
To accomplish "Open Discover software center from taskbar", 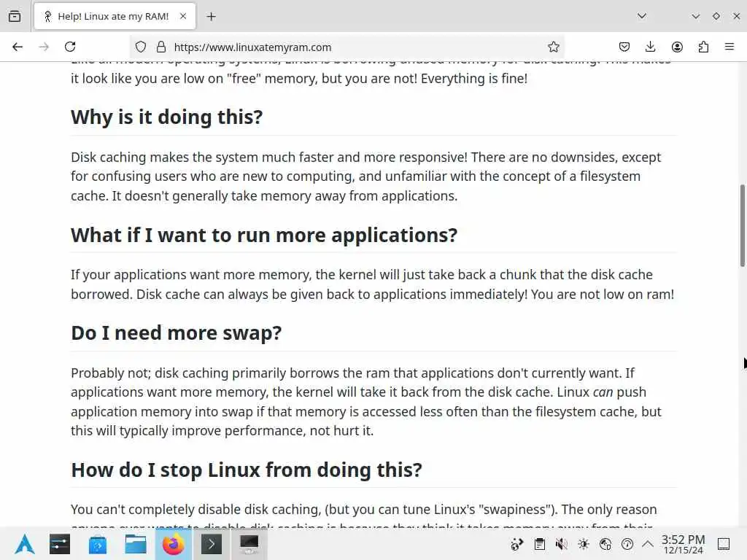I will tap(98, 544).
